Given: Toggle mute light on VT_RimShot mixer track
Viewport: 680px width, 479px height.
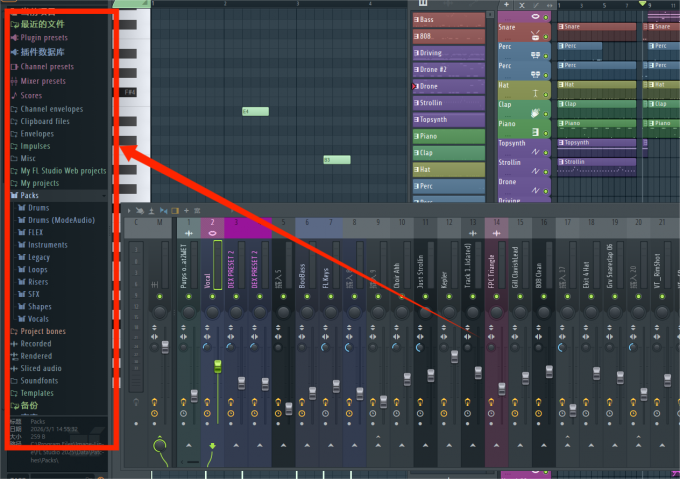Looking at the screenshot, I should click(x=662, y=297).
